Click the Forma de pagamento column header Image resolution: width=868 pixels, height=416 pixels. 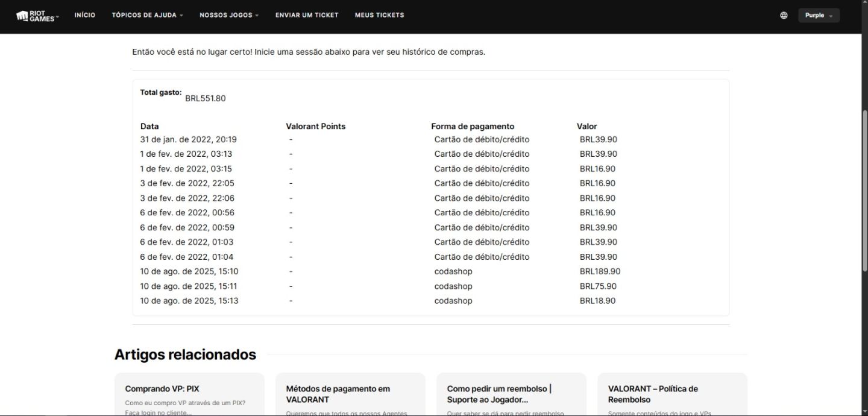(x=473, y=127)
